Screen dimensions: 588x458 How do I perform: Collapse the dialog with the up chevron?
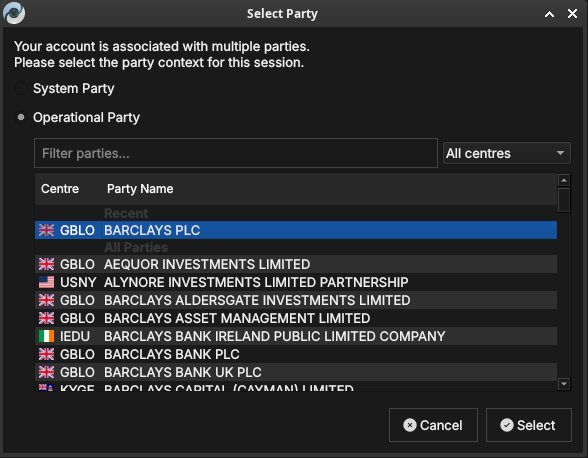pyautogui.click(x=549, y=14)
